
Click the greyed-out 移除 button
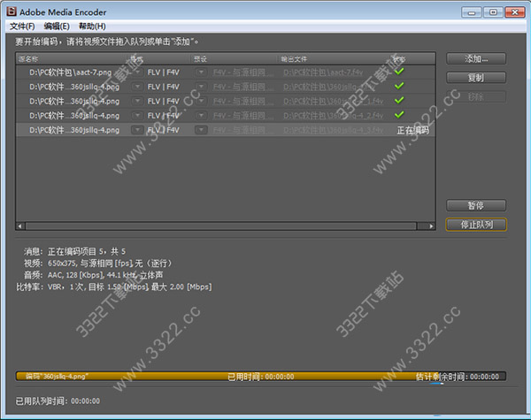(476, 96)
